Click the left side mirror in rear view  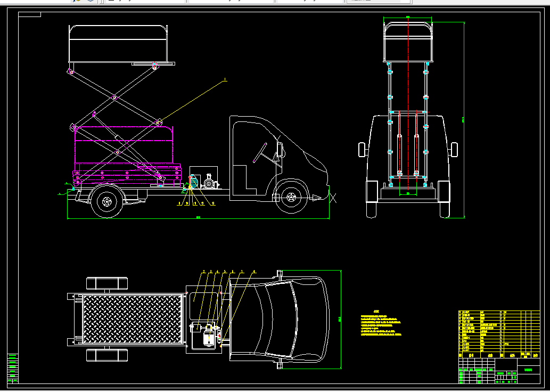coord(363,150)
